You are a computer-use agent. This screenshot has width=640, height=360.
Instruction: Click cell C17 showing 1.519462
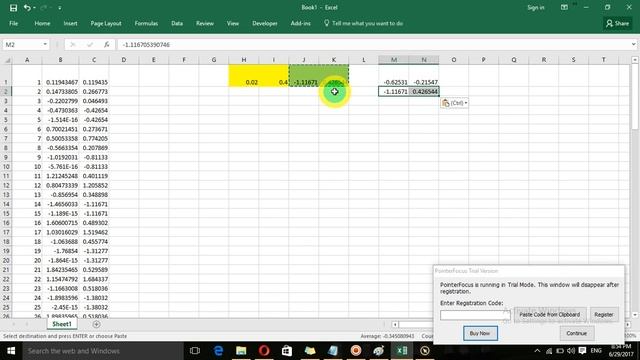click(94, 232)
